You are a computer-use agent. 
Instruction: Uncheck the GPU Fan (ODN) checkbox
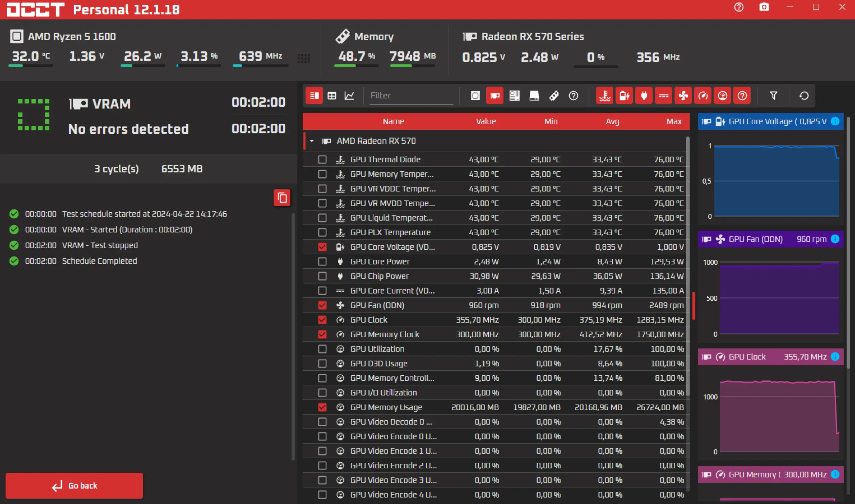tap(322, 305)
